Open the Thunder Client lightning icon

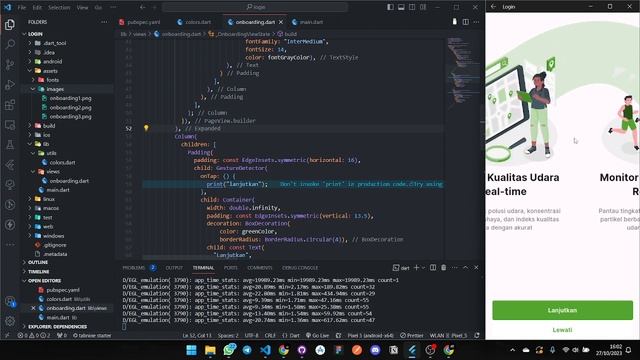pos(10,224)
